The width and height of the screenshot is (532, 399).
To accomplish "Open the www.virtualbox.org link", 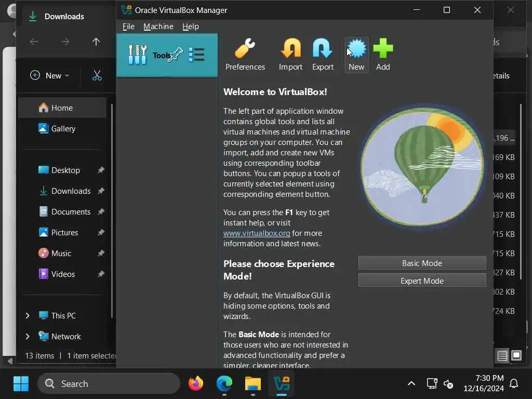I will [x=257, y=233].
